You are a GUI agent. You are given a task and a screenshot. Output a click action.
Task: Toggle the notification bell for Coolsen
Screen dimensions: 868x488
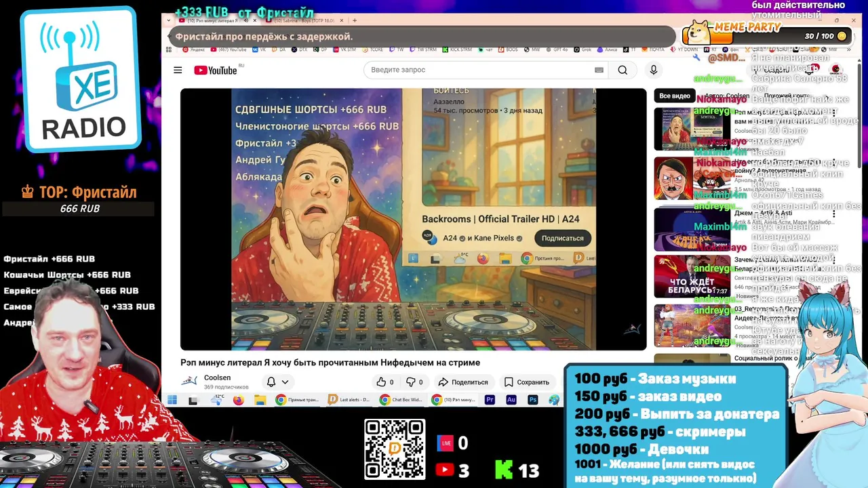tap(271, 382)
